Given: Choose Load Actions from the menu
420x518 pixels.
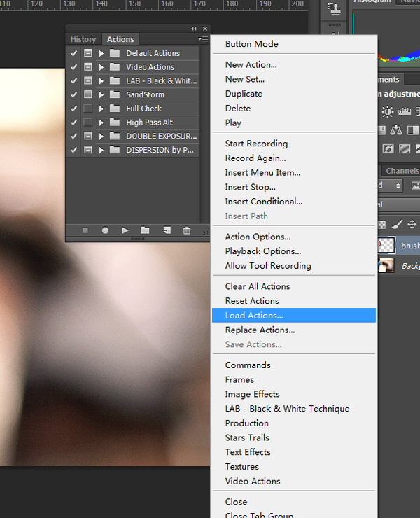Looking at the screenshot, I should pyautogui.click(x=294, y=316).
